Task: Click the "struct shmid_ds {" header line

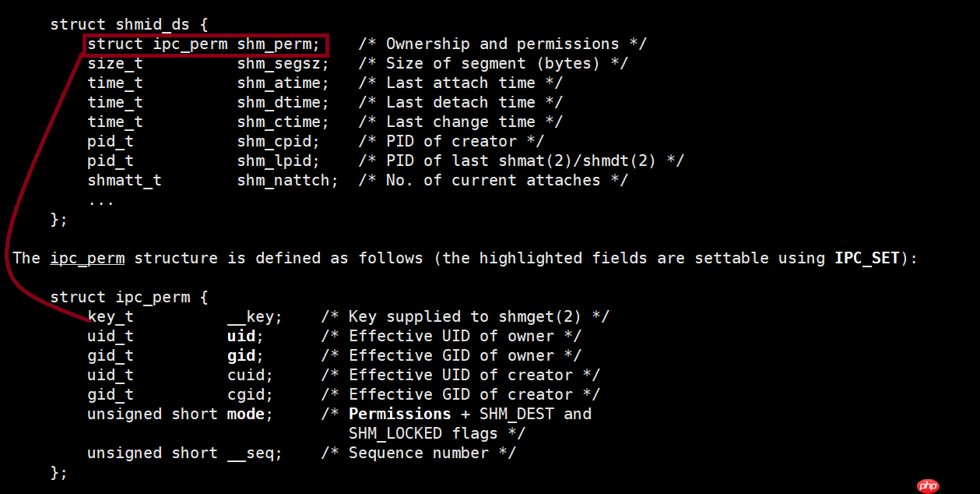Action: [x=128, y=25]
